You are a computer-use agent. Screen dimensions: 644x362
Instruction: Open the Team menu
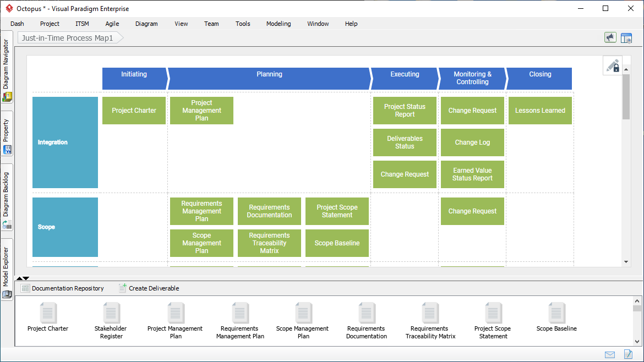tap(211, 24)
